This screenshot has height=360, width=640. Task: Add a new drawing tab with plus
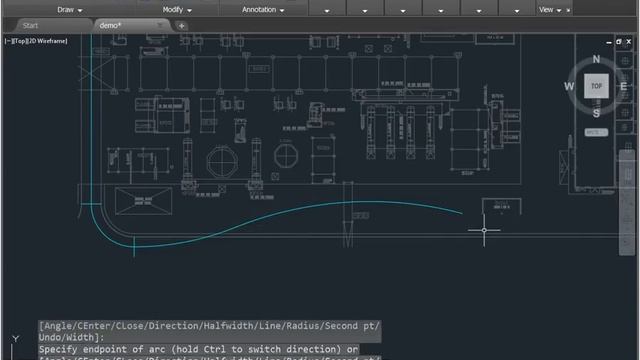(181, 26)
